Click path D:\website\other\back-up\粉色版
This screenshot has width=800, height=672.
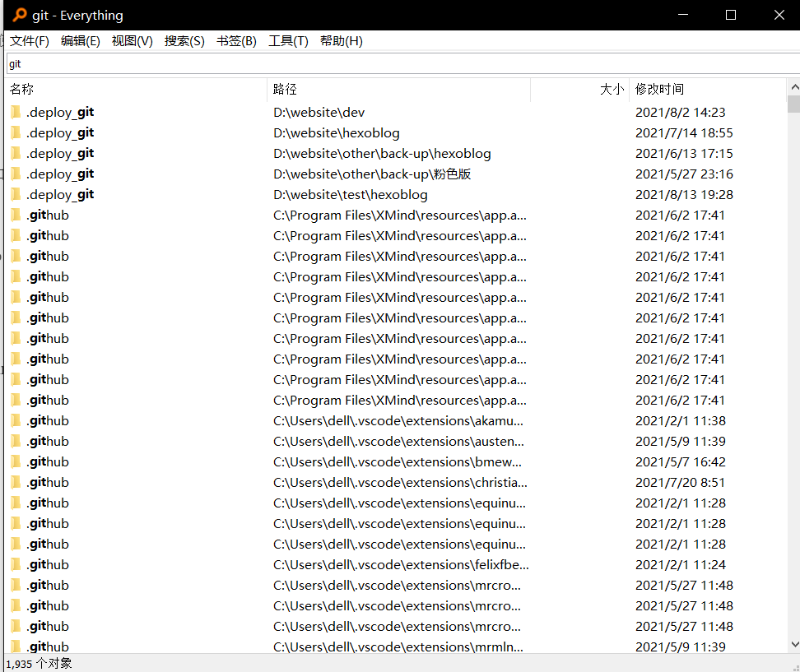(372, 174)
